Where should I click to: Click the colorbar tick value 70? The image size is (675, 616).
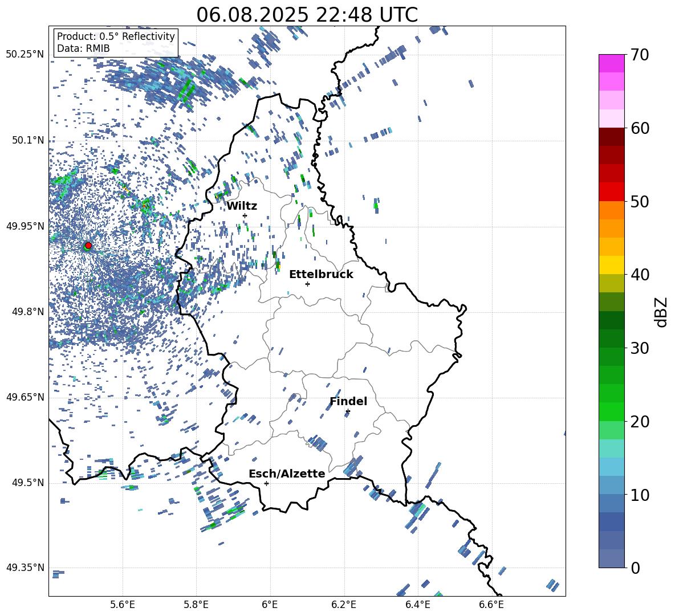click(640, 55)
